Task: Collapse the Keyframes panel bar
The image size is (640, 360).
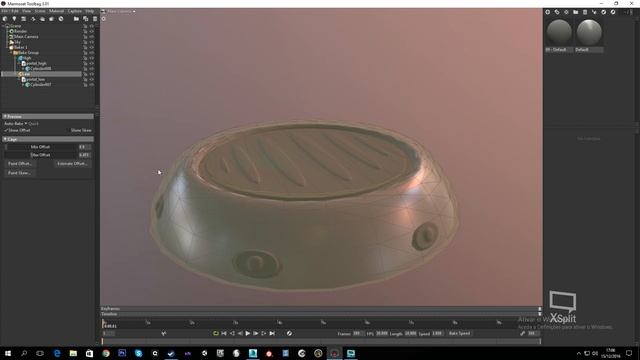Action: (321, 309)
